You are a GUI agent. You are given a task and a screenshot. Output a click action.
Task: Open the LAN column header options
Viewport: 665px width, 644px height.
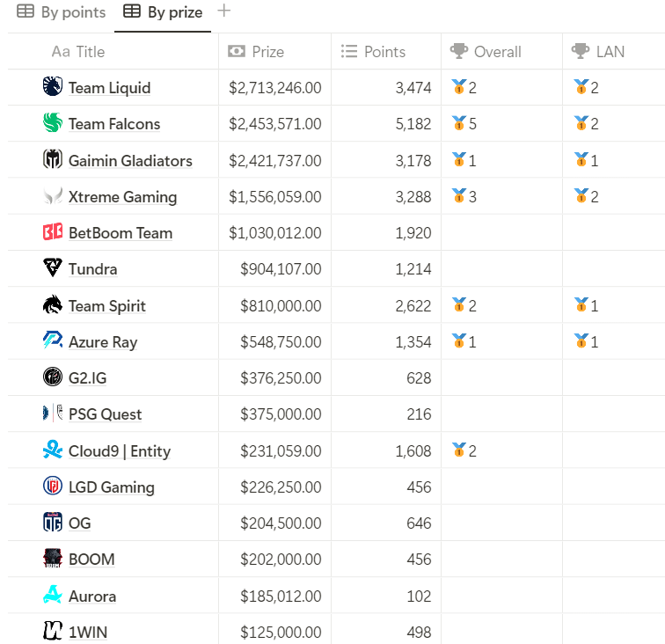(614, 52)
